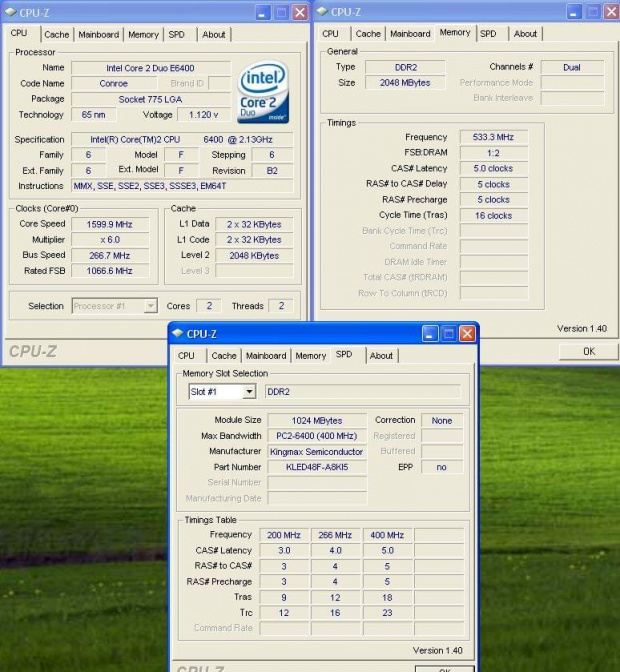The width and height of the screenshot is (620, 672).
Task: Switch to Memory tab in Processor window
Action: click(x=143, y=34)
